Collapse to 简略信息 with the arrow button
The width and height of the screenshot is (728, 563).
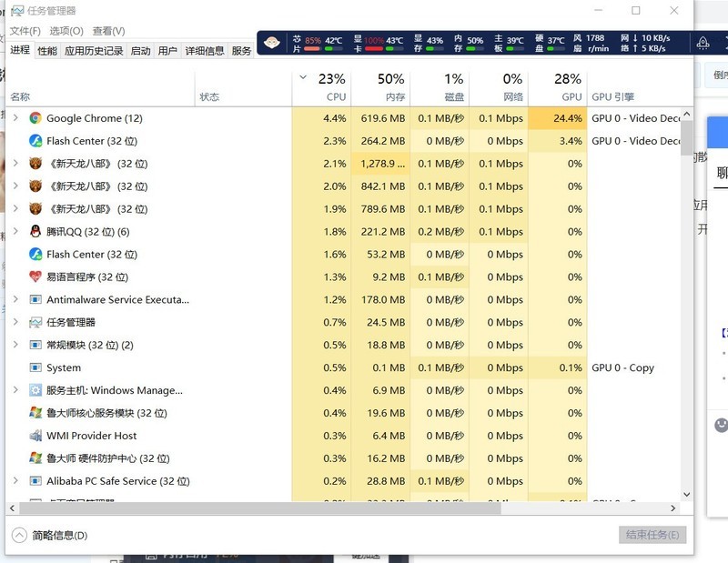pos(19,535)
